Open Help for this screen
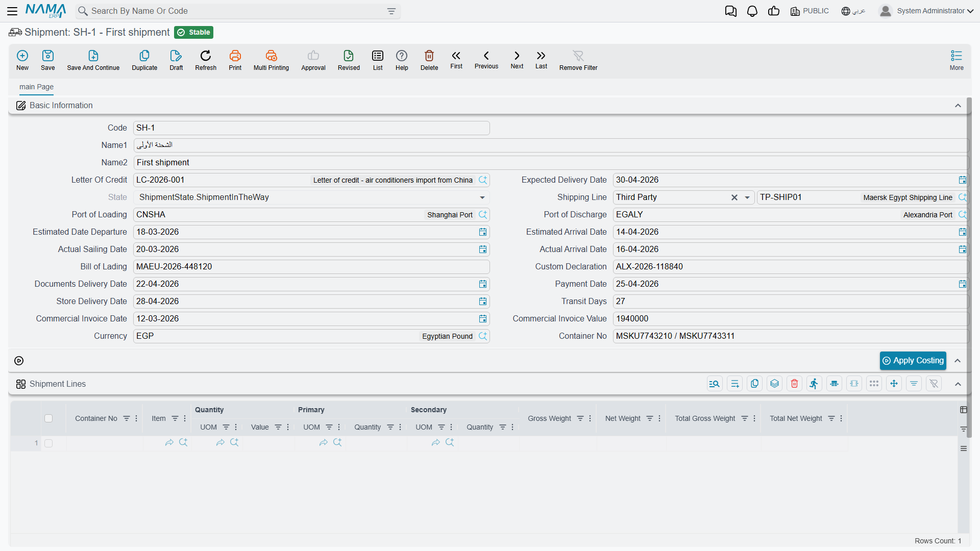 tap(402, 60)
